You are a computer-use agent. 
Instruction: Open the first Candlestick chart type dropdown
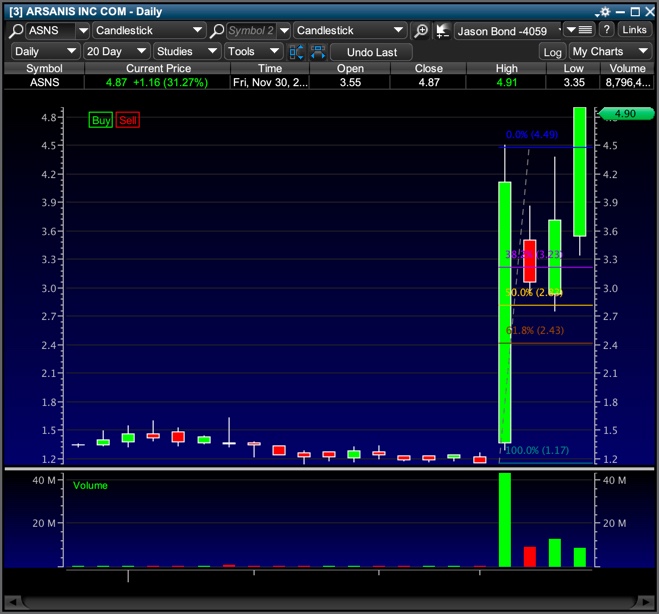coord(149,31)
